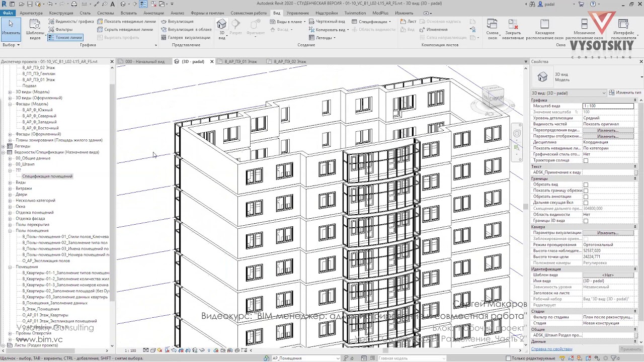Click Каскадное расположение окон
The image size is (644, 362).
pyautogui.click(x=545, y=29)
